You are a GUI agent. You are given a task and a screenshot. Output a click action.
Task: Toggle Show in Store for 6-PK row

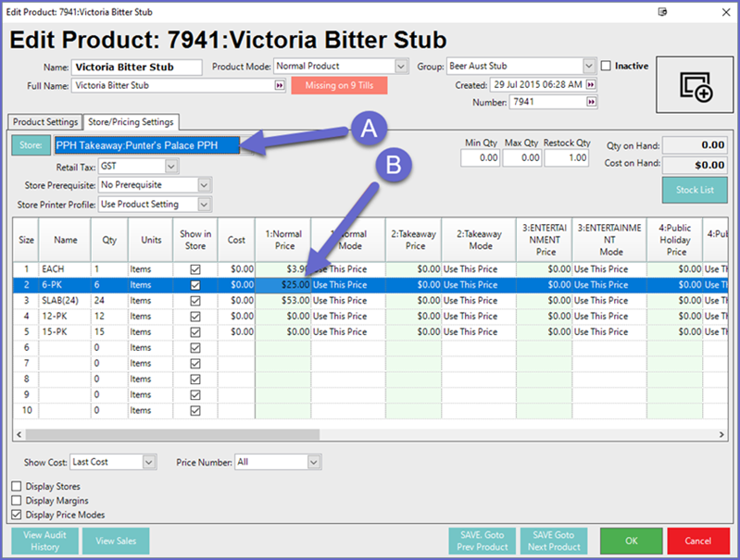tap(194, 285)
